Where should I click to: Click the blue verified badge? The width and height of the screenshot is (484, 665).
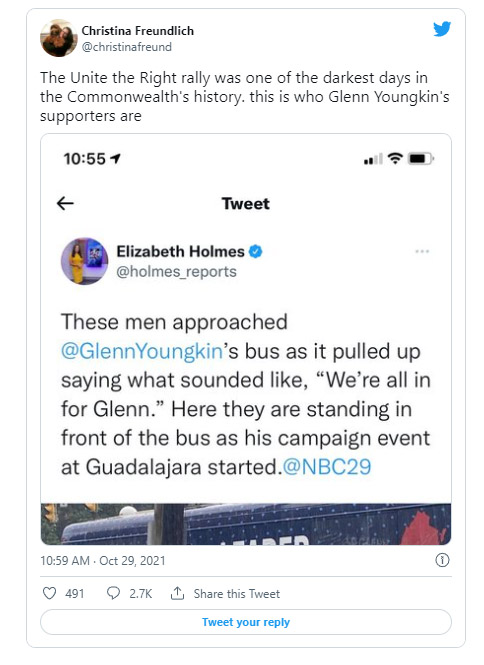[255, 251]
